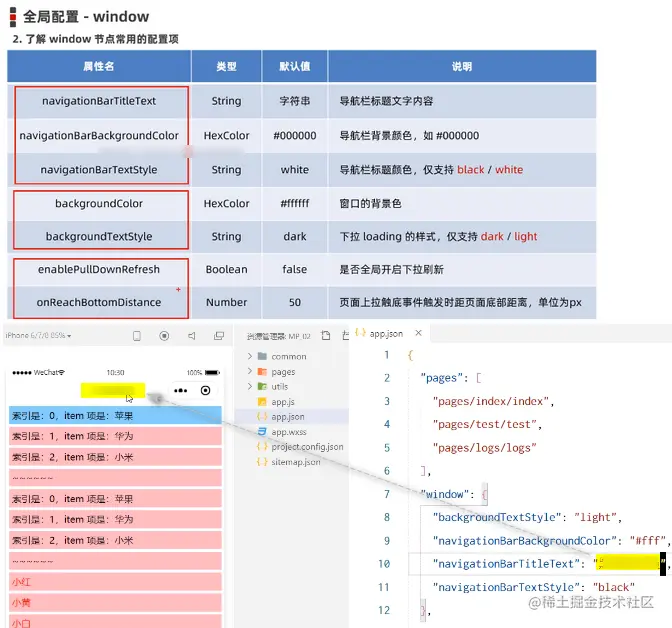Screen dimensions: 672x628
Task: Select the blue list item 苹果 index 0
Action: pyautogui.click(x=115, y=415)
